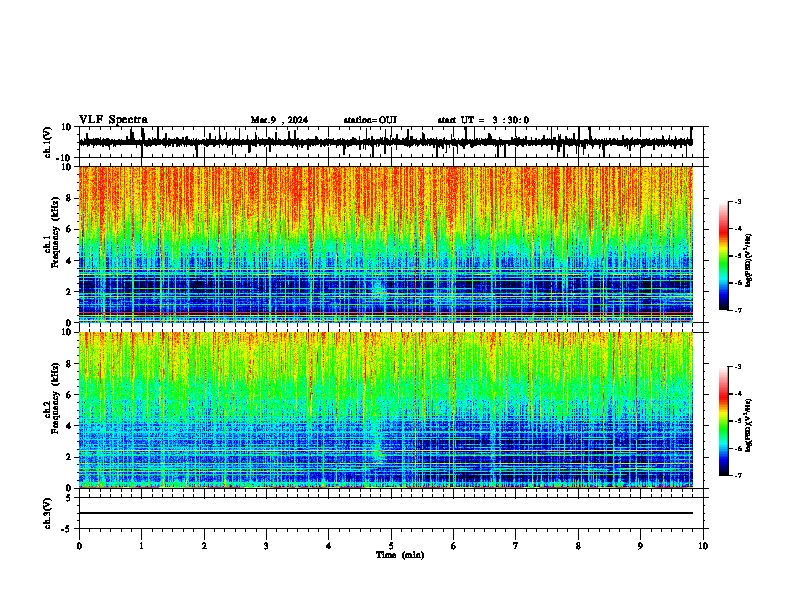Click time-axis tick label "3"
This screenshot has height=612, width=792.
(266, 546)
